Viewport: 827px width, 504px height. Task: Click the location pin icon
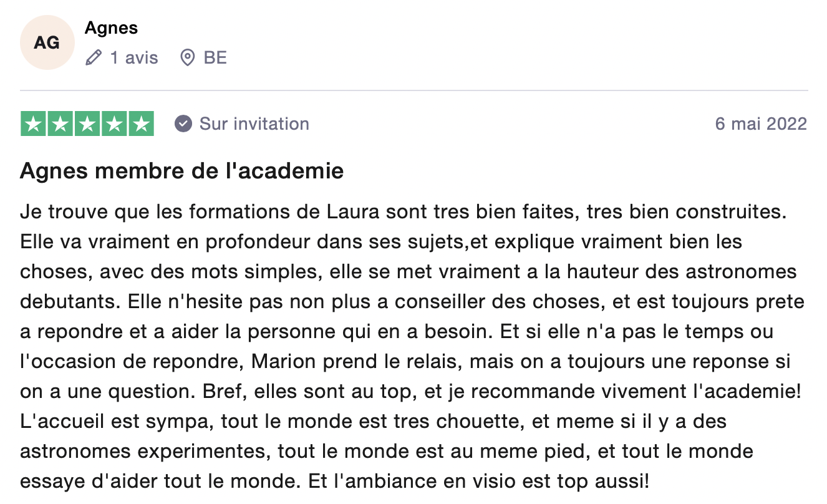[186, 58]
